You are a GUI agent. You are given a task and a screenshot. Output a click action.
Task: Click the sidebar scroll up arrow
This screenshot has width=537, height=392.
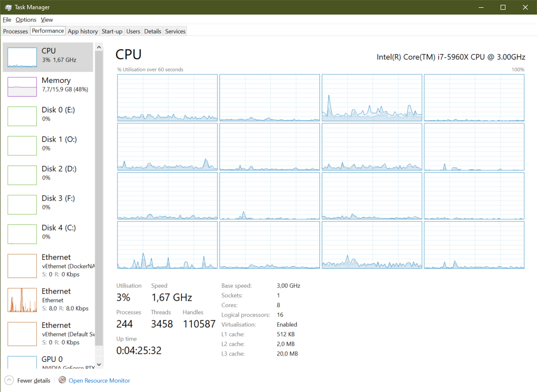pyautogui.click(x=99, y=47)
